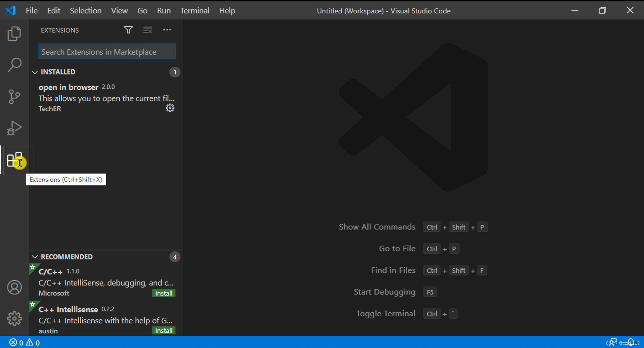This screenshot has height=348, width=644.
Task: Open Source Control view
Action: click(x=14, y=97)
